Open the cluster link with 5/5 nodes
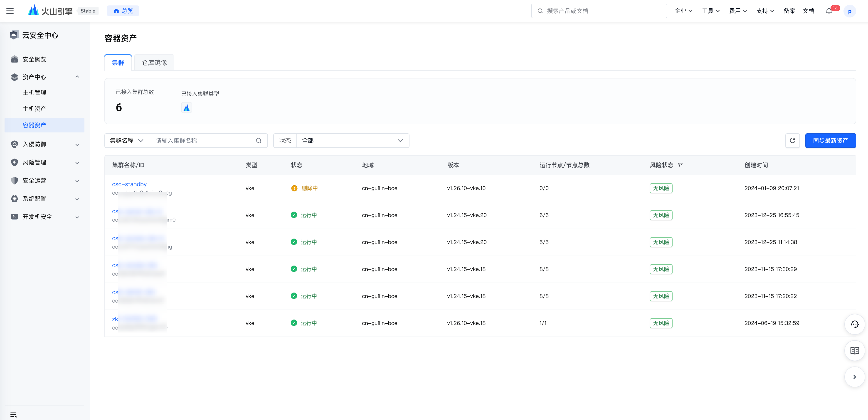 tap(138, 238)
